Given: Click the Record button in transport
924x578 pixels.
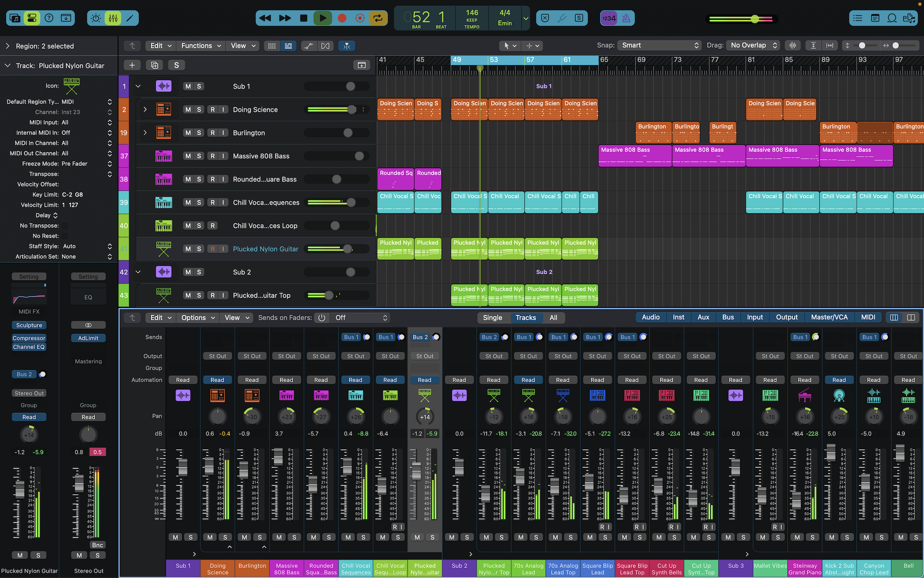Looking at the screenshot, I should [341, 18].
